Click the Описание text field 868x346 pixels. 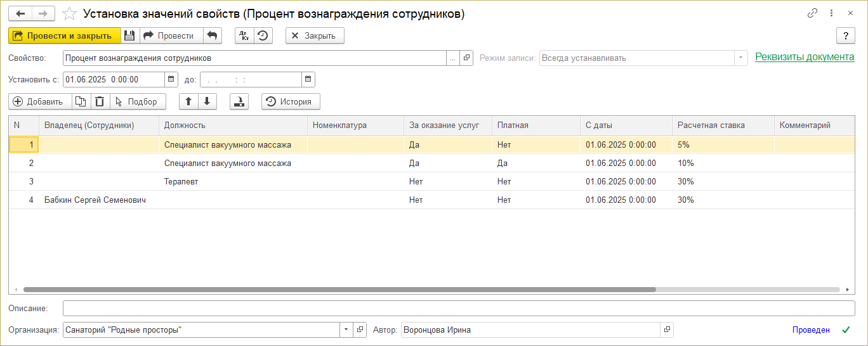point(458,308)
